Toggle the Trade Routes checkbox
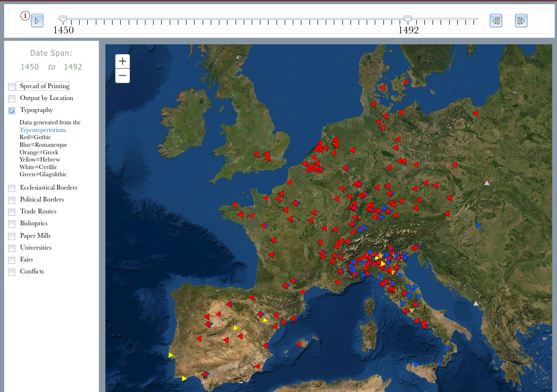Image resolution: width=557 pixels, height=392 pixels. click(x=12, y=212)
